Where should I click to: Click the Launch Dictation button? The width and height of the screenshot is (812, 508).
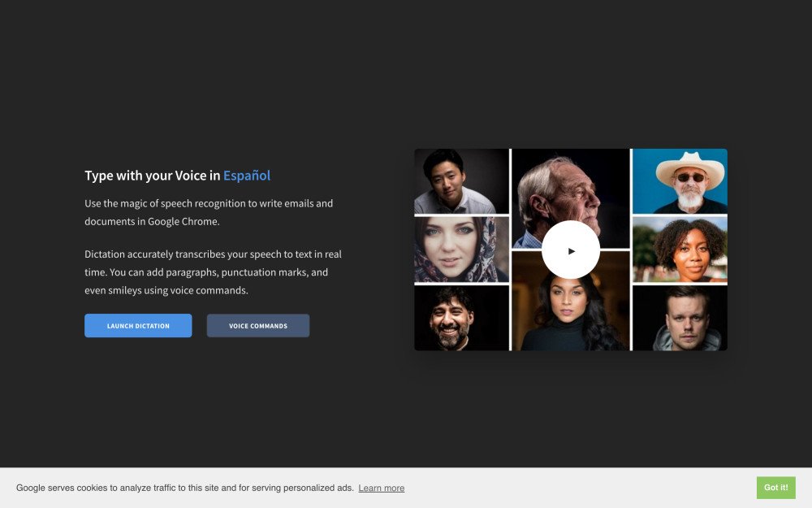138,326
